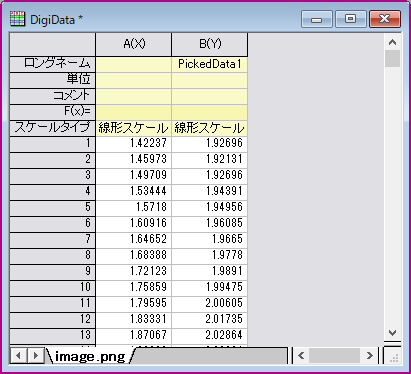This screenshot has height=374, width=411.
Task: Select row header 13
Action: click(53, 336)
